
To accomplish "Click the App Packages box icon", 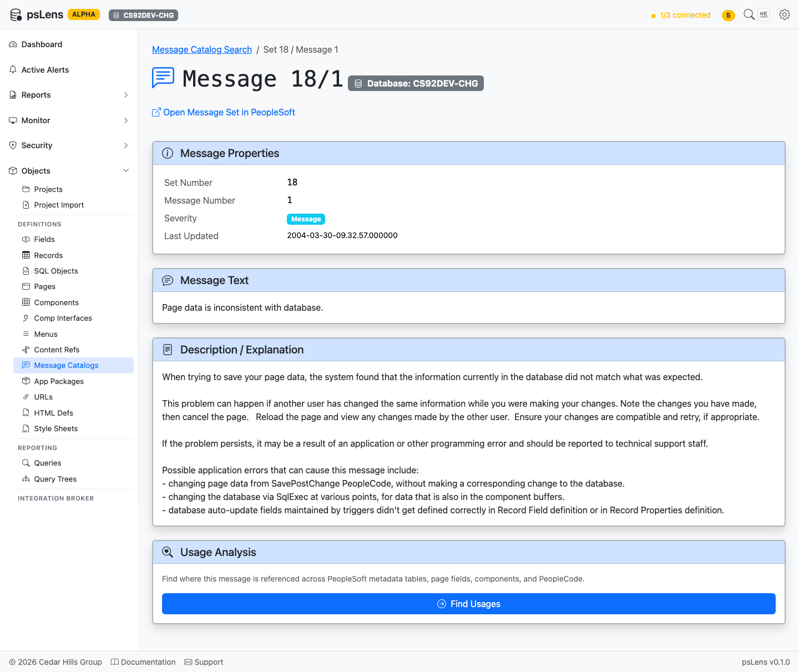I will 26,381.
